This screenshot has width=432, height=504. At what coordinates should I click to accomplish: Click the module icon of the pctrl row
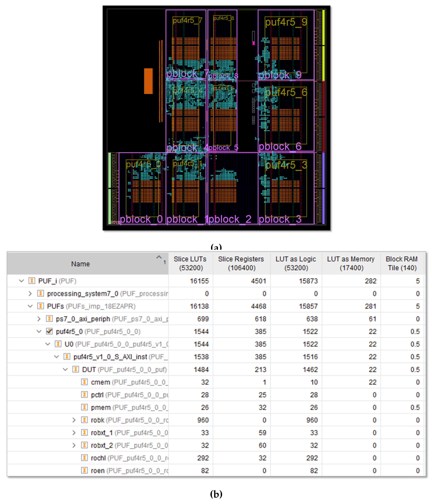coord(84,395)
